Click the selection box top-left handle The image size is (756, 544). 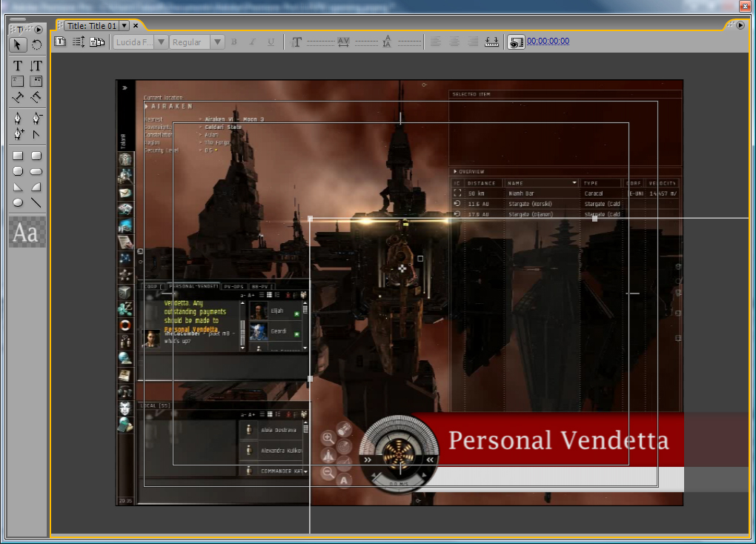(310, 219)
